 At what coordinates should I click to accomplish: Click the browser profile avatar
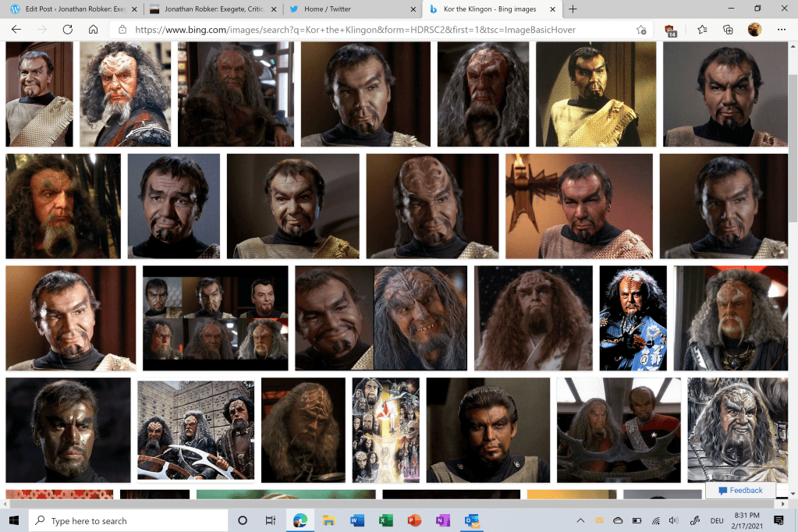[754, 30]
